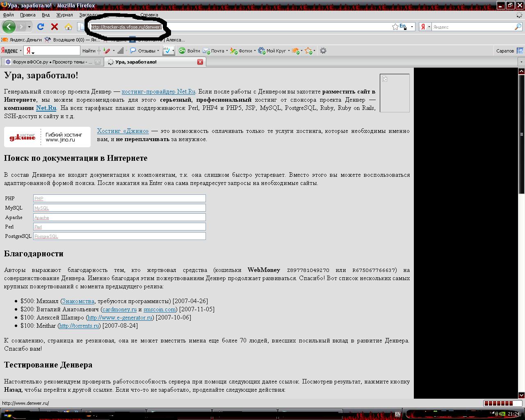Expand the Отзывы dropdown menu
This screenshot has height=420, width=525.
point(158,51)
